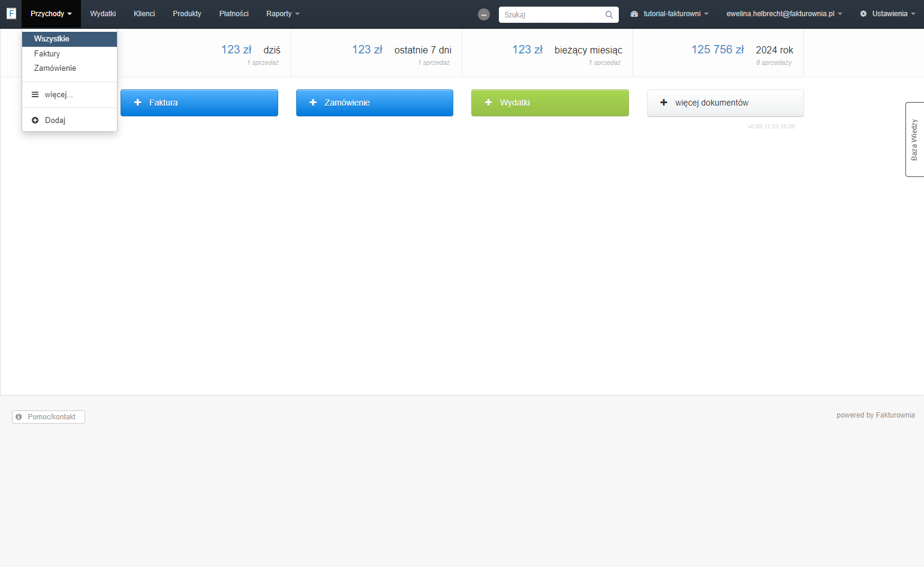The height and width of the screenshot is (567, 924).
Task: Click the Fakturownia F logo icon
Action: (x=11, y=13)
